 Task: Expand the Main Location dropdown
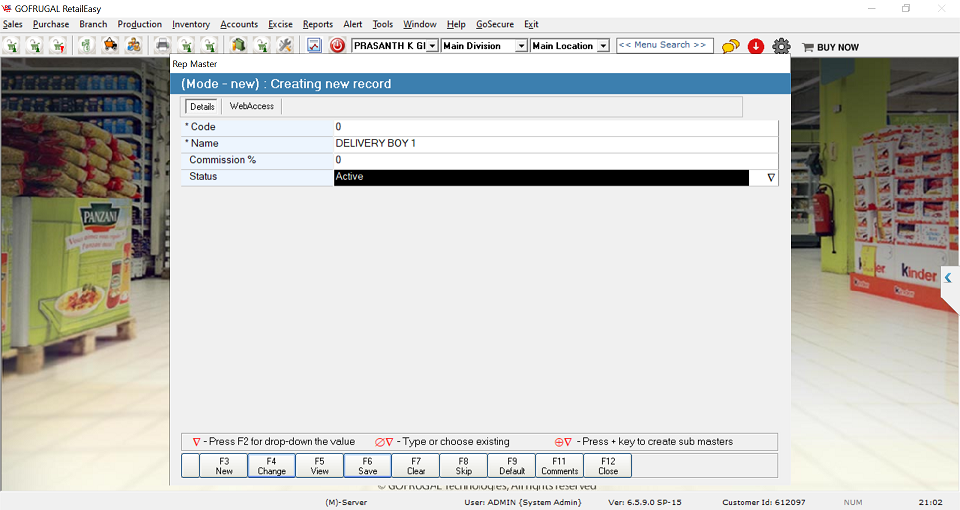pyautogui.click(x=603, y=46)
